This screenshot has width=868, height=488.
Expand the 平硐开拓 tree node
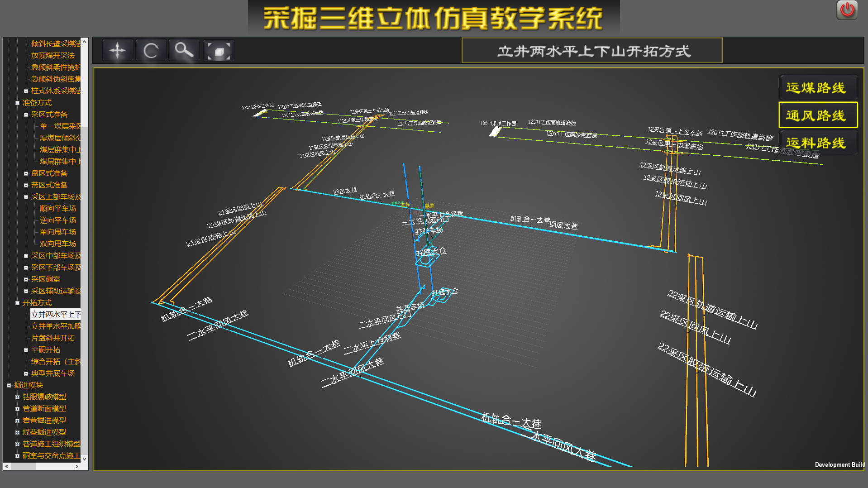pos(26,349)
